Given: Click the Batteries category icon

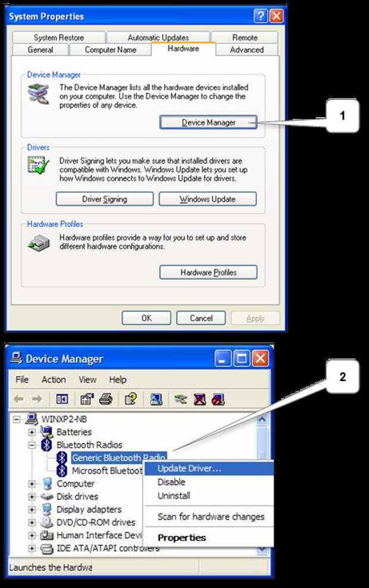Looking at the screenshot, I should [x=46, y=432].
